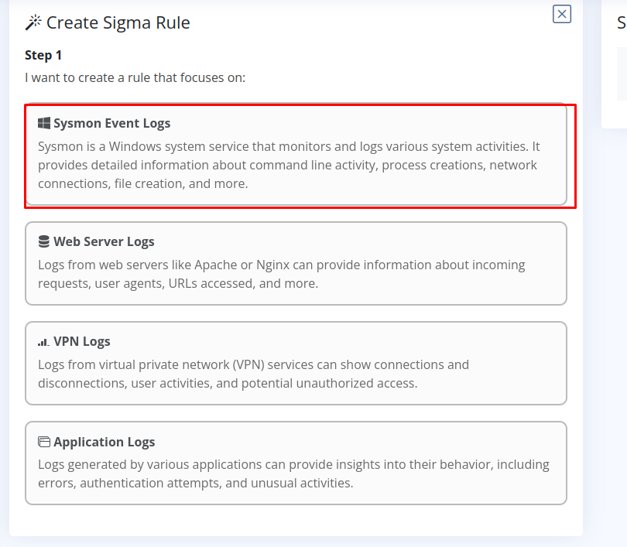
Task: Click the window icon beside Application Logs
Action: [x=44, y=441]
